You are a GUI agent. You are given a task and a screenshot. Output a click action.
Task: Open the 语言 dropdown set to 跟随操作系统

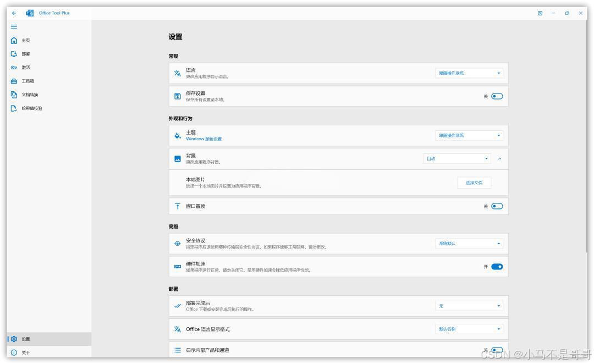(469, 73)
